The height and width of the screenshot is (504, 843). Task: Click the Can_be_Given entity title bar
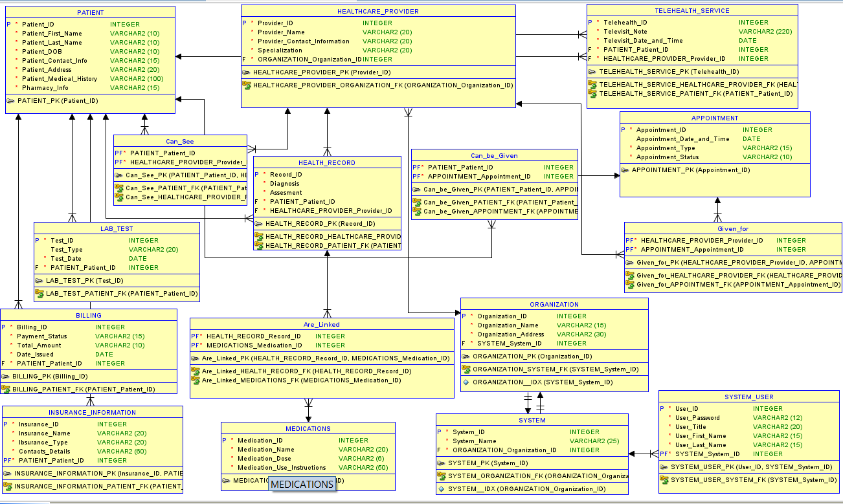coord(495,155)
